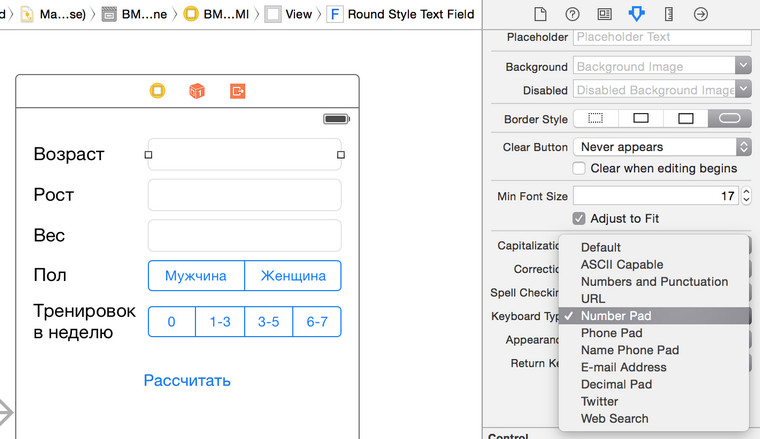760x439 pixels.
Task: Click the Рассчитать button
Action: pos(187,380)
